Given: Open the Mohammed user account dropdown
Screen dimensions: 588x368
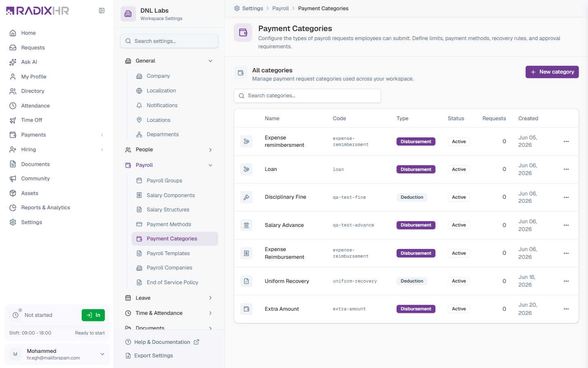Looking at the screenshot, I should [x=57, y=354].
